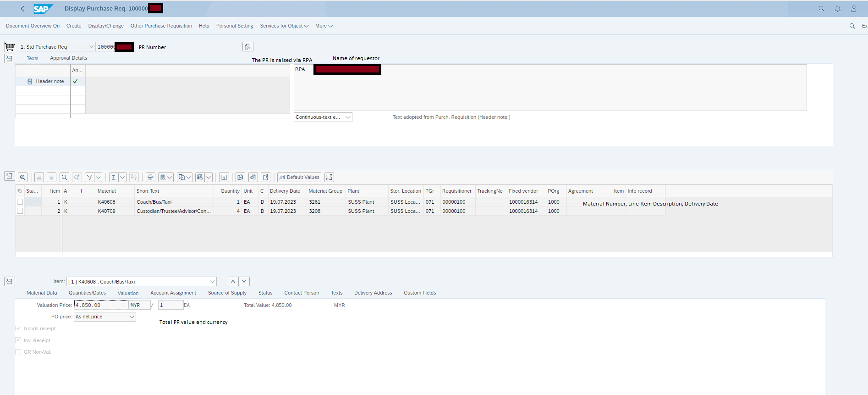
Task: Click the Filter funnel icon
Action: click(90, 178)
